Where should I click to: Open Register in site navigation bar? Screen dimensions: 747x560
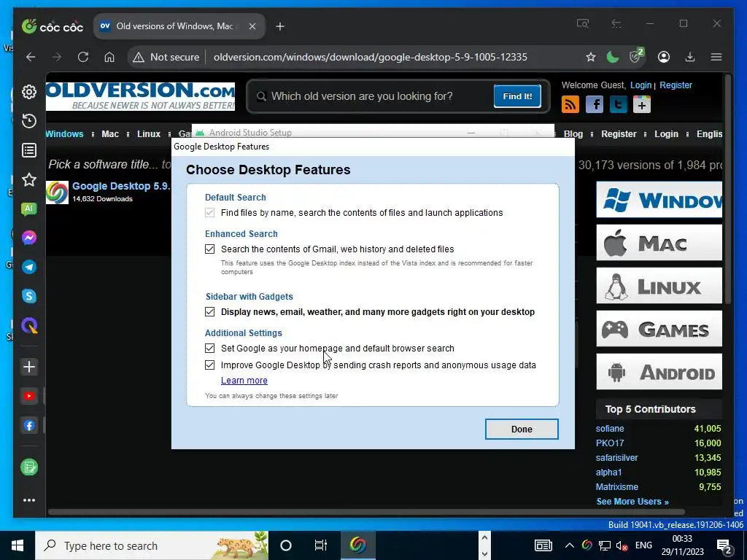(x=619, y=134)
